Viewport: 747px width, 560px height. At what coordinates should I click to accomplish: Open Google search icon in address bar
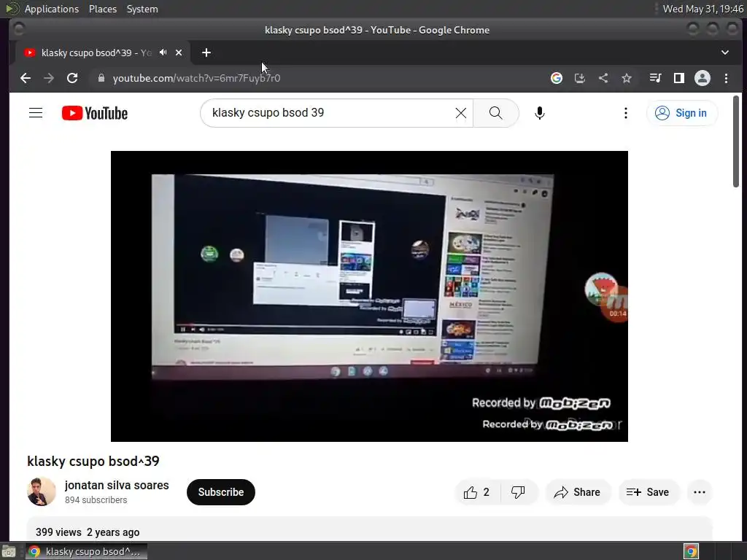[x=557, y=78]
